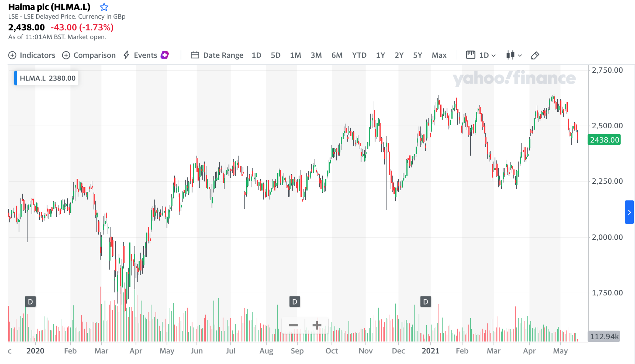This screenshot has height=364, width=635.
Task: Select the pencil draw tool
Action: (535, 55)
